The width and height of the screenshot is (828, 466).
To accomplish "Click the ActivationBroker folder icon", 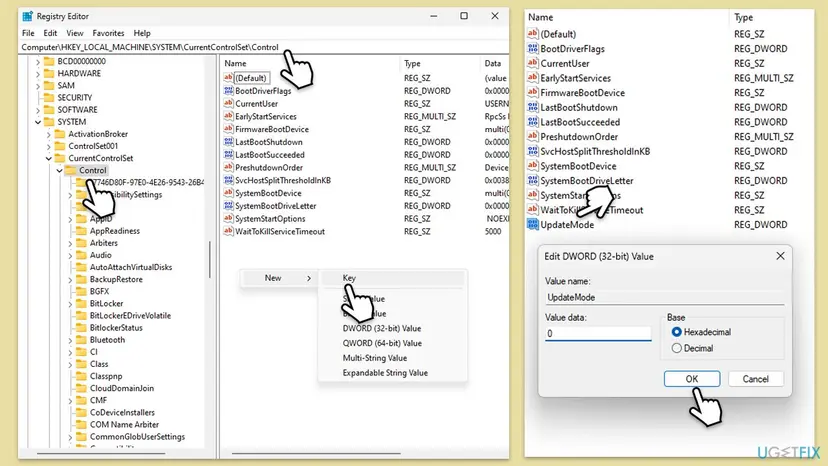I will (x=60, y=134).
